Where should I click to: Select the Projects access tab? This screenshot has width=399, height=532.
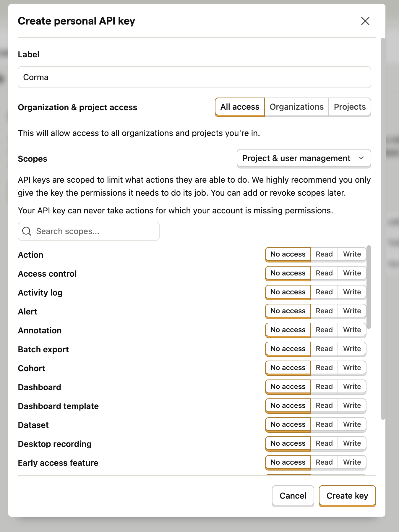[x=350, y=107]
